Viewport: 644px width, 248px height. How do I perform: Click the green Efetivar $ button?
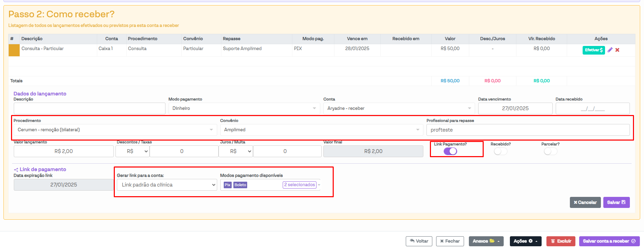(x=593, y=50)
